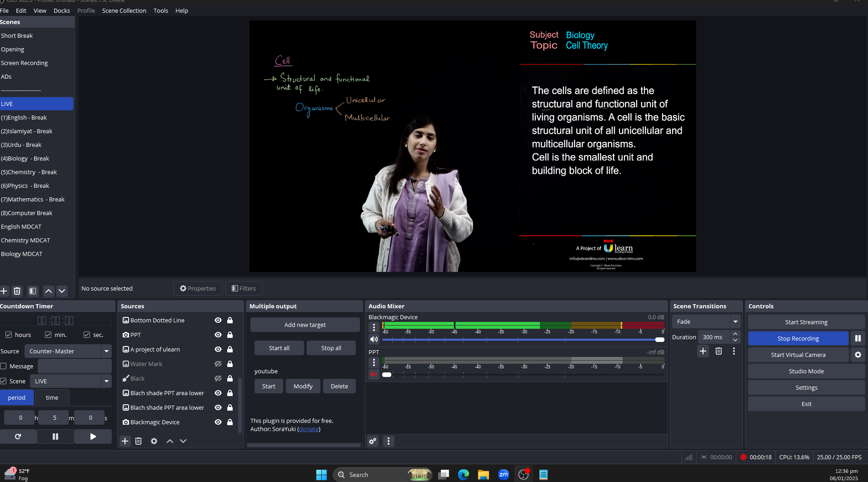Open transition properties three-dot icon
The height and width of the screenshot is (482, 868).
734,351
